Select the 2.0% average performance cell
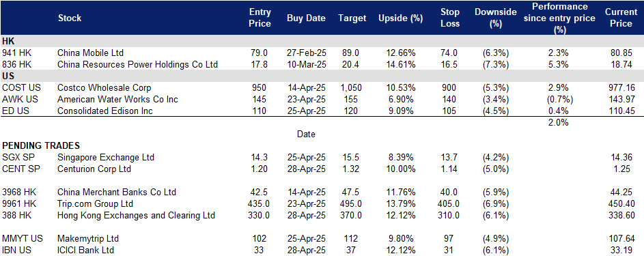The image size is (644, 256). (x=558, y=122)
